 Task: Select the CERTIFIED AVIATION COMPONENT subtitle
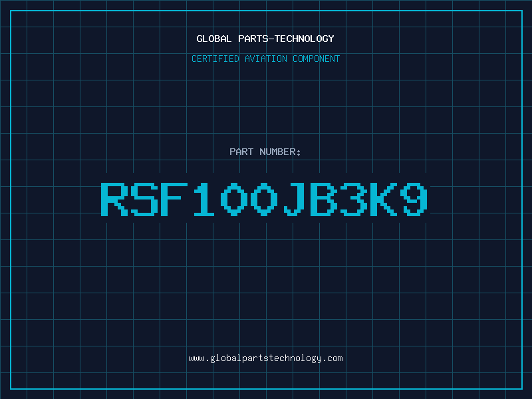(265, 59)
